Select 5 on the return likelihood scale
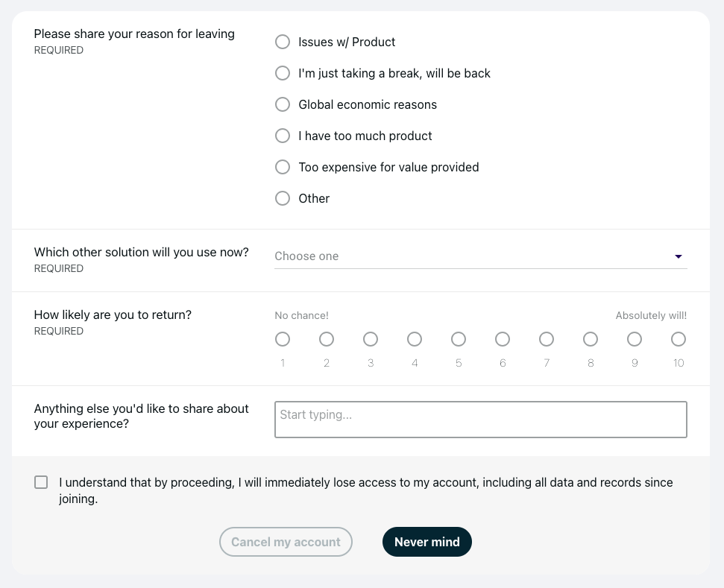 459,340
